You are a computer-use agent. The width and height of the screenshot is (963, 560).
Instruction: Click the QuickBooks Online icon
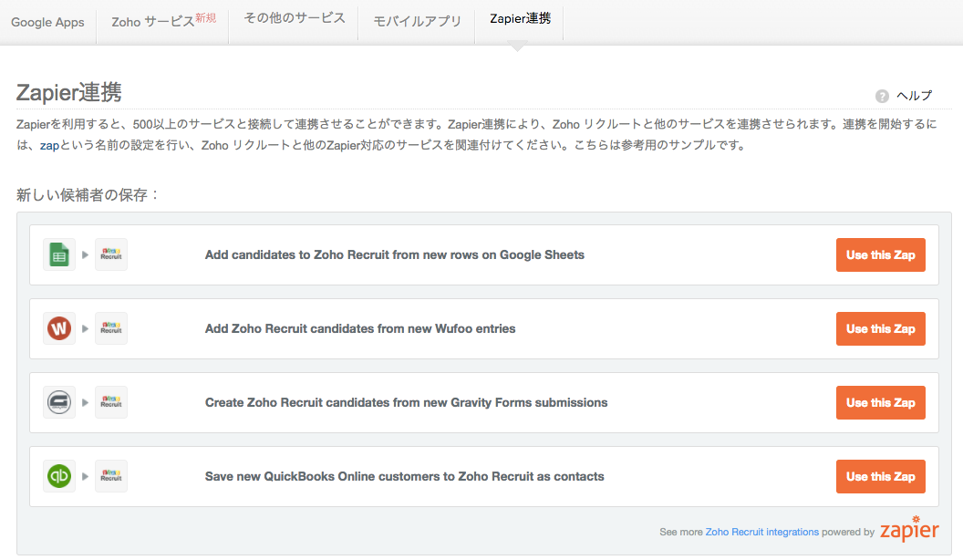pyautogui.click(x=59, y=476)
